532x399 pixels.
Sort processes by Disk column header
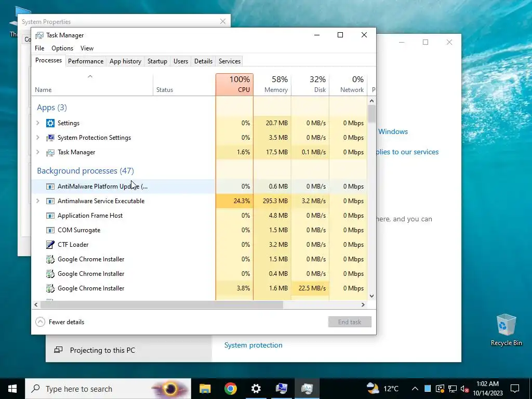tap(310, 85)
